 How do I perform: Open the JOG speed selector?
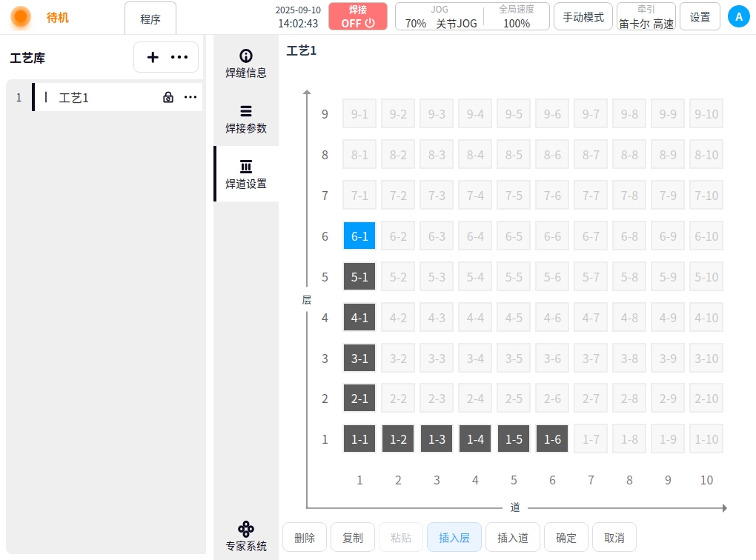pyautogui.click(x=440, y=16)
